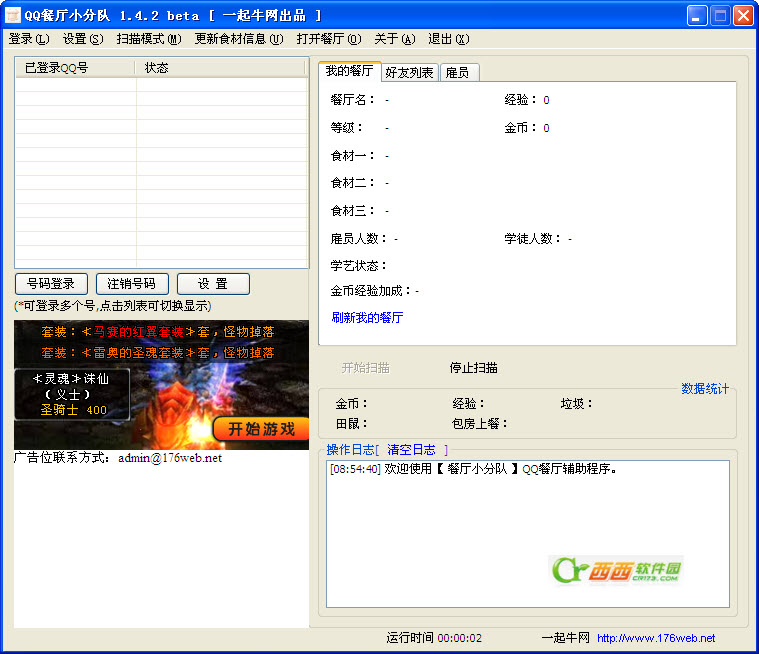Screen dimensions: 759x654
Task: Open the 数据统计 link
Action: click(705, 389)
